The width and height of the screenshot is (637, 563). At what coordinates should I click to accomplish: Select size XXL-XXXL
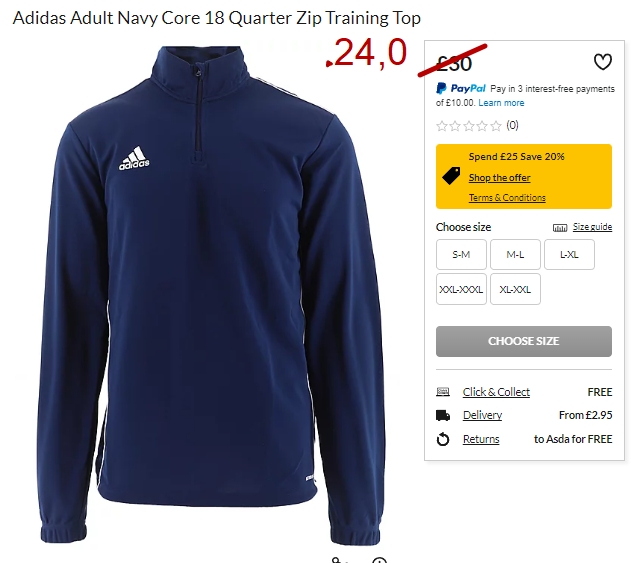461,289
